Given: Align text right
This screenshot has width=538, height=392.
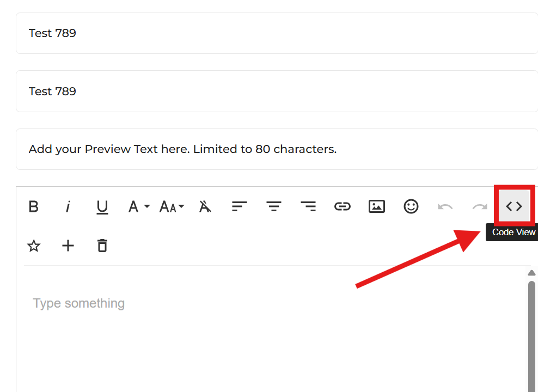Looking at the screenshot, I should coord(308,206).
